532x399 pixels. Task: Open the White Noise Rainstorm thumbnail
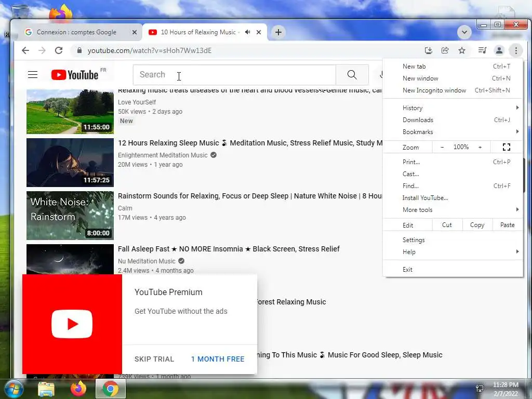(70, 216)
